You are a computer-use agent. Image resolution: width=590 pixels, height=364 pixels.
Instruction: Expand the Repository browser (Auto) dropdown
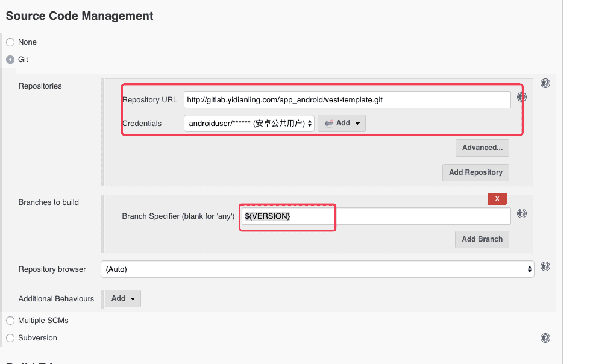[317, 269]
